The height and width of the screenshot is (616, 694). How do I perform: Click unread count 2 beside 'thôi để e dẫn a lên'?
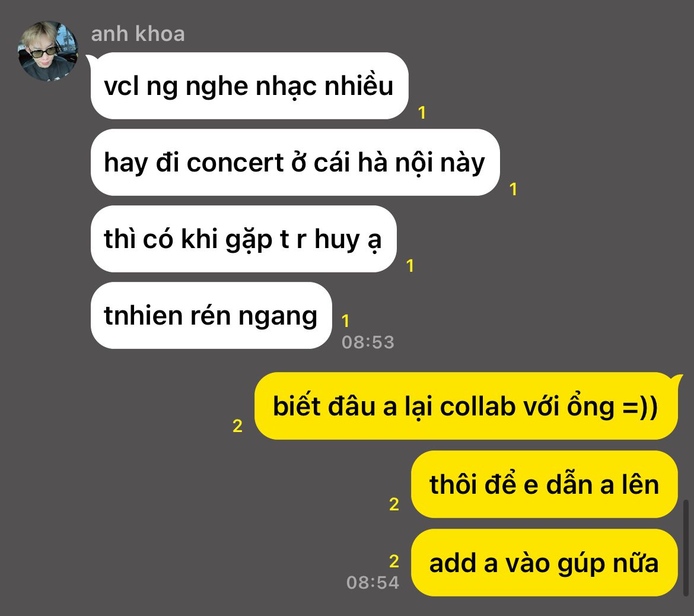click(394, 504)
